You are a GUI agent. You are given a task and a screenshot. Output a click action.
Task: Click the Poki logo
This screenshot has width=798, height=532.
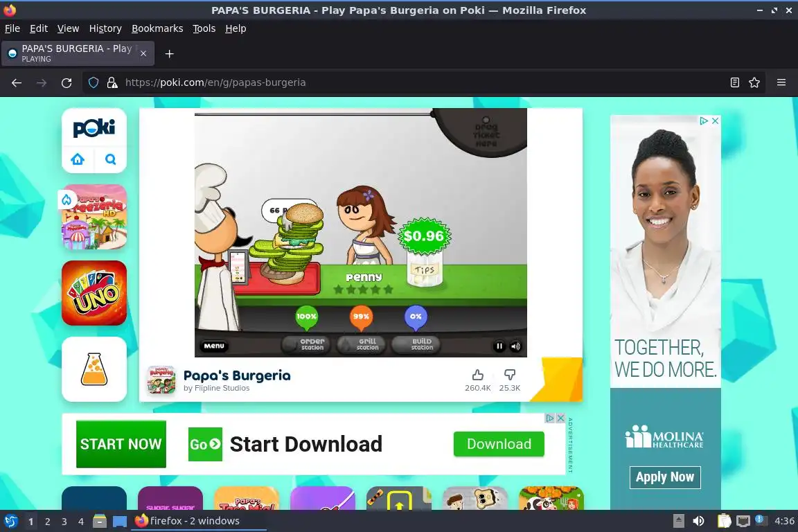pos(94,127)
